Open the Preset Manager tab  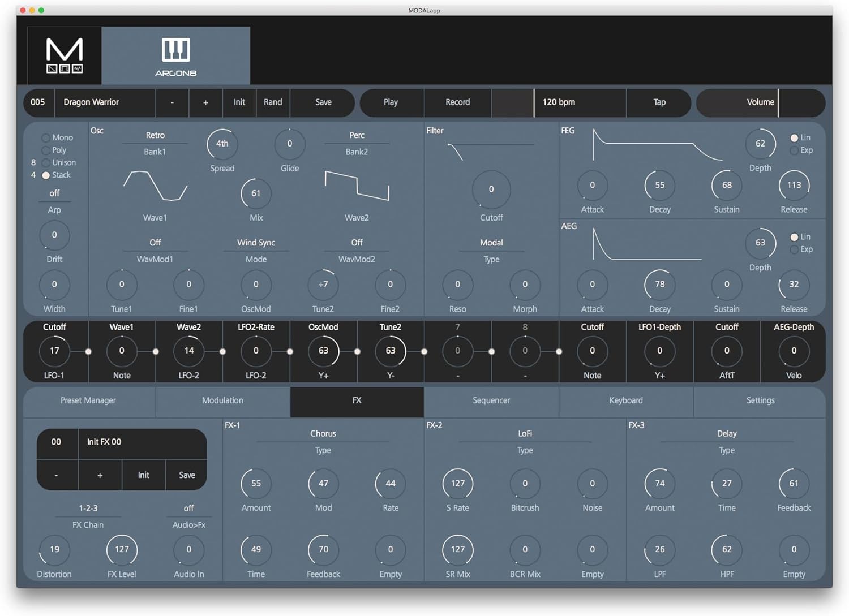[x=88, y=400]
